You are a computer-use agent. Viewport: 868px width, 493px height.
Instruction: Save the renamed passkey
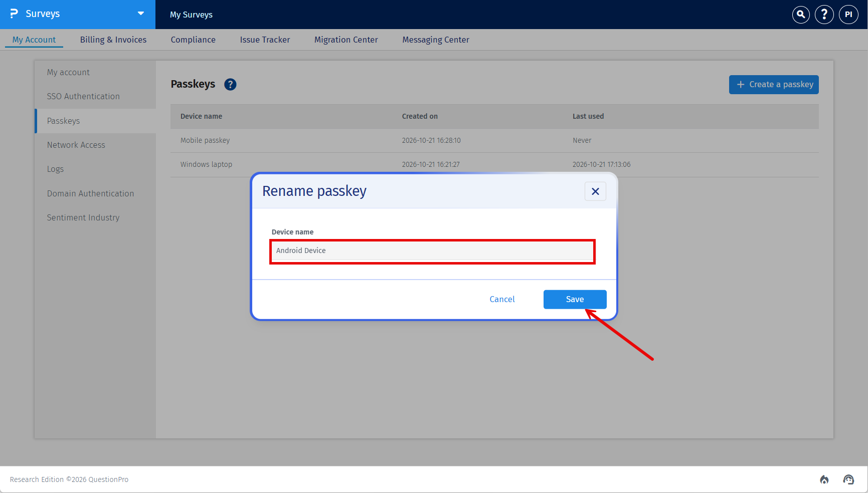[575, 299]
